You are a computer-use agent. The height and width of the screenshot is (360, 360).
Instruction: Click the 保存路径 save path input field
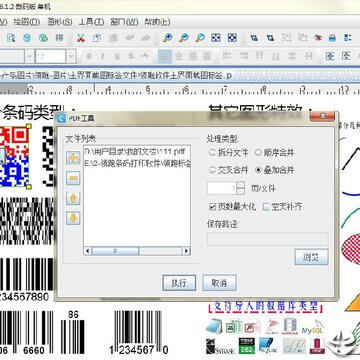pos(268,239)
